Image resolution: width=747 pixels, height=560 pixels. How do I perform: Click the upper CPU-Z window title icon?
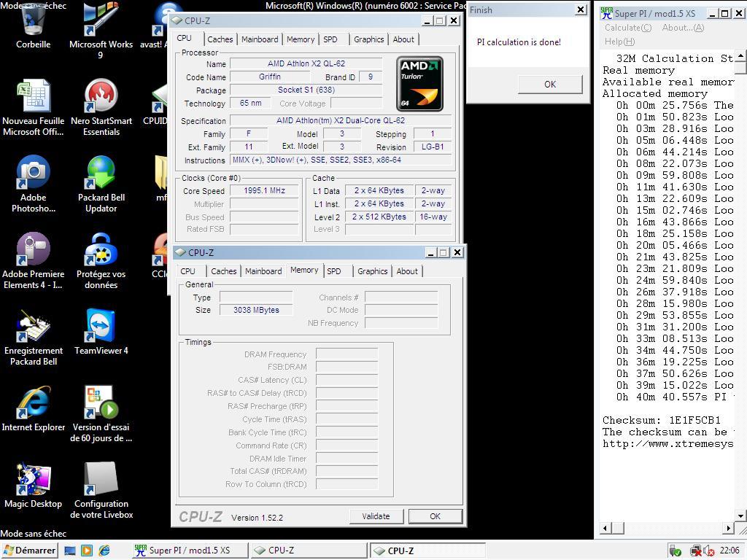click(x=177, y=20)
